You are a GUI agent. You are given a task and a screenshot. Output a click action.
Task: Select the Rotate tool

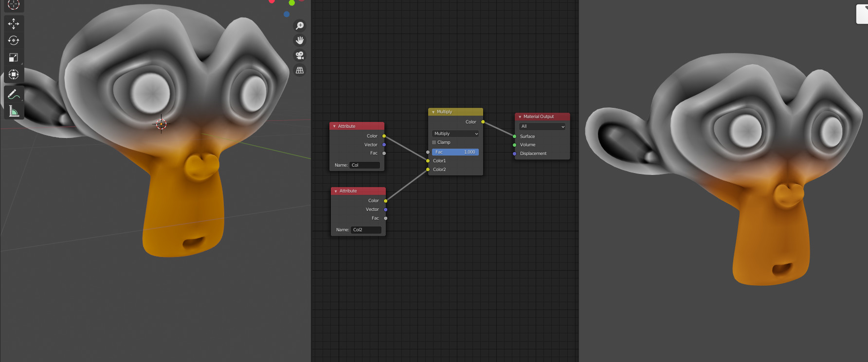click(x=14, y=40)
